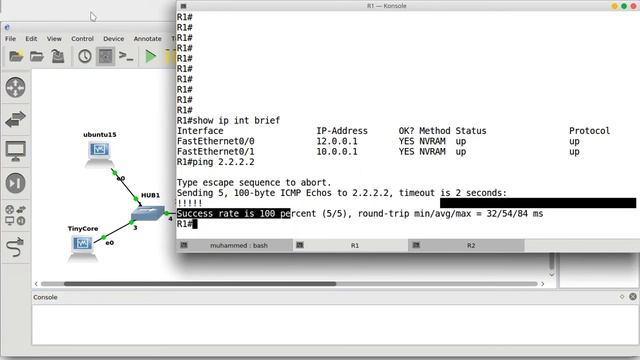The height and width of the screenshot is (360, 640).
Task: Minimize the Konsole window with yellow button
Action: 614,6
